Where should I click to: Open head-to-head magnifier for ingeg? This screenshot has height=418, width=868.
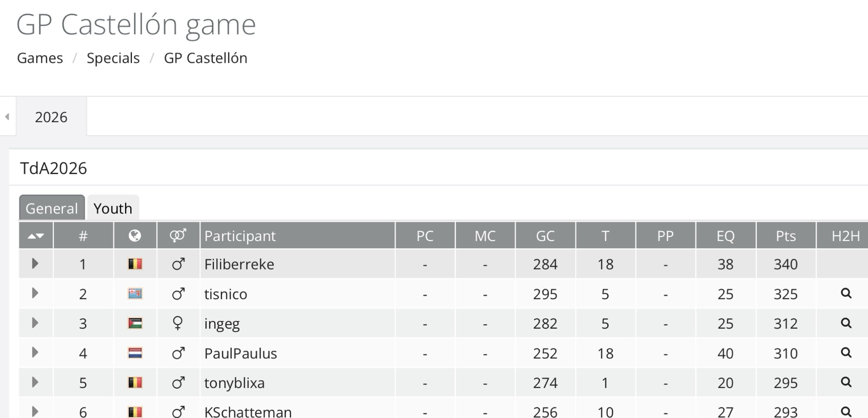(x=846, y=323)
